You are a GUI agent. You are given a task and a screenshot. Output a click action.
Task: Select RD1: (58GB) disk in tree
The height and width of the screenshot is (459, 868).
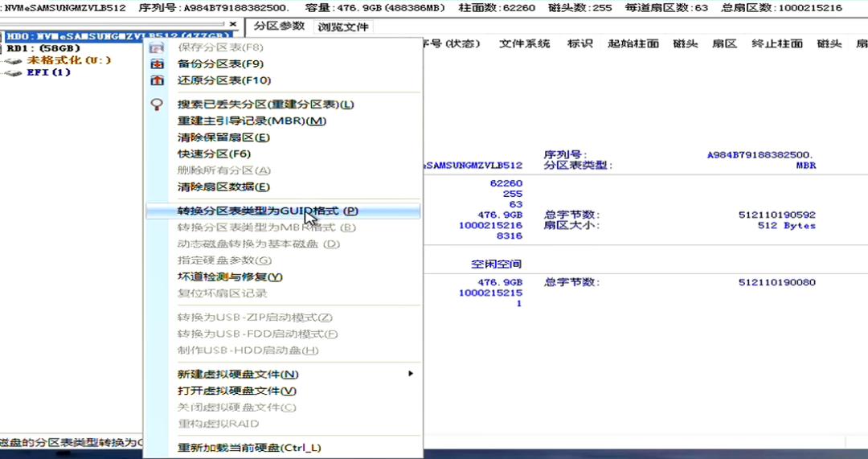coord(43,49)
